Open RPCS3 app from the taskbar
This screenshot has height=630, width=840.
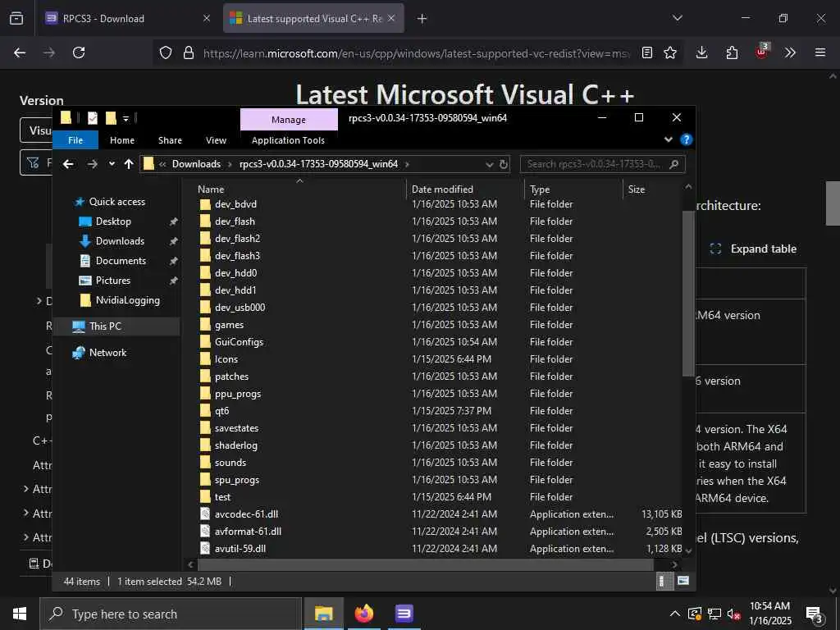[404, 614]
